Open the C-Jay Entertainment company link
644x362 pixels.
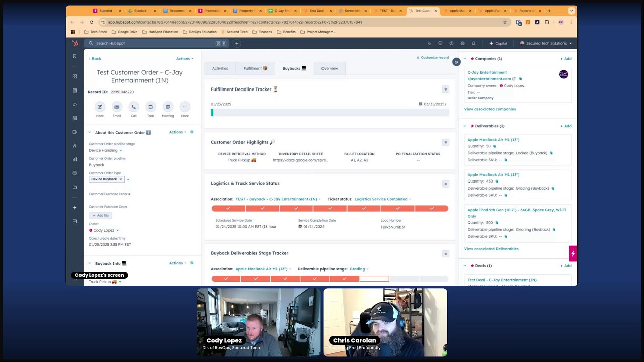coord(487,72)
